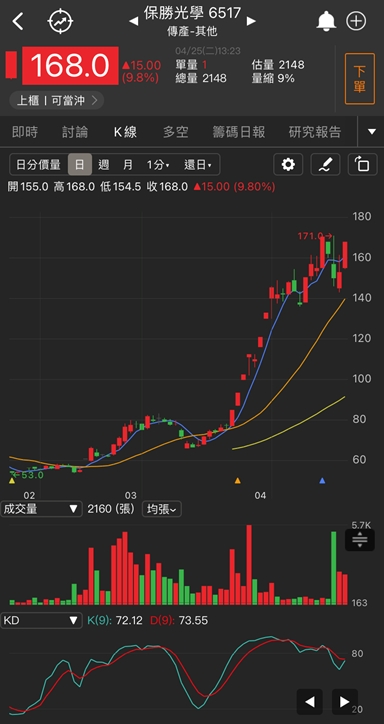Open the chart target analysis icon
This screenshot has height=724, width=384.
[61, 21]
